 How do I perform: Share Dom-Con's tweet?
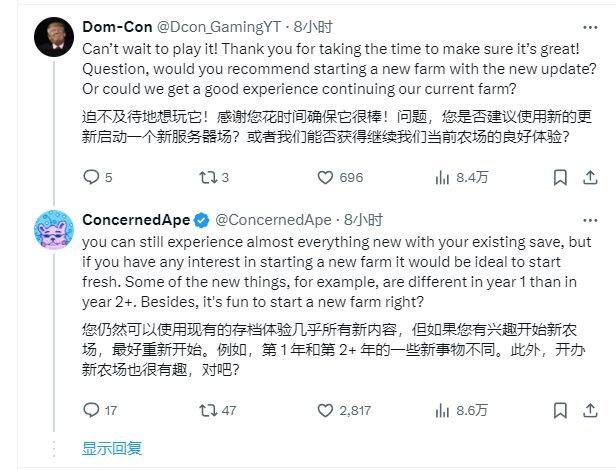click(x=590, y=178)
